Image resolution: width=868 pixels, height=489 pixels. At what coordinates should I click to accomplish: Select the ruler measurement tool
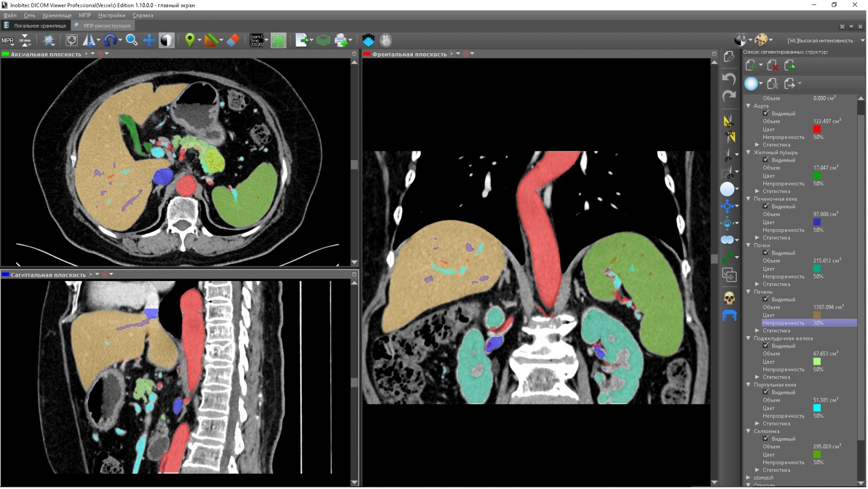click(212, 40)
